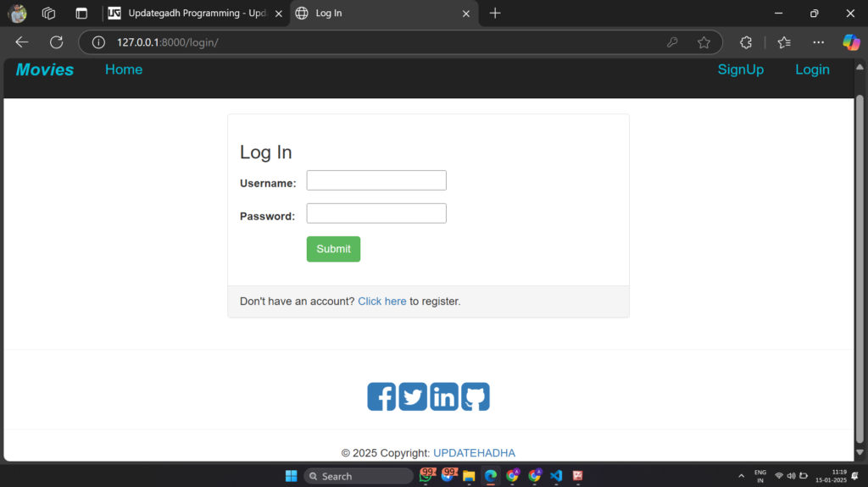Open the taskbar Search box
The width and height of the screenshot is (868, 487).
pyautogui.click(x=359, y=476)
